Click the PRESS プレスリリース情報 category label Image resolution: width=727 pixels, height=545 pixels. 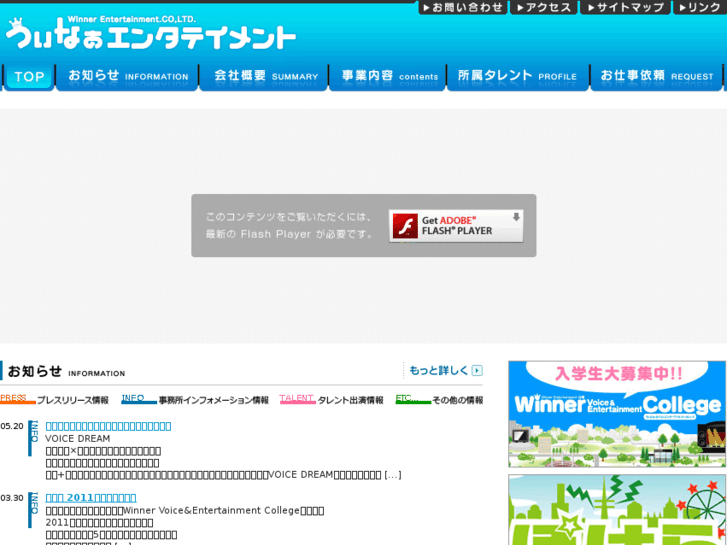(54, 399)
